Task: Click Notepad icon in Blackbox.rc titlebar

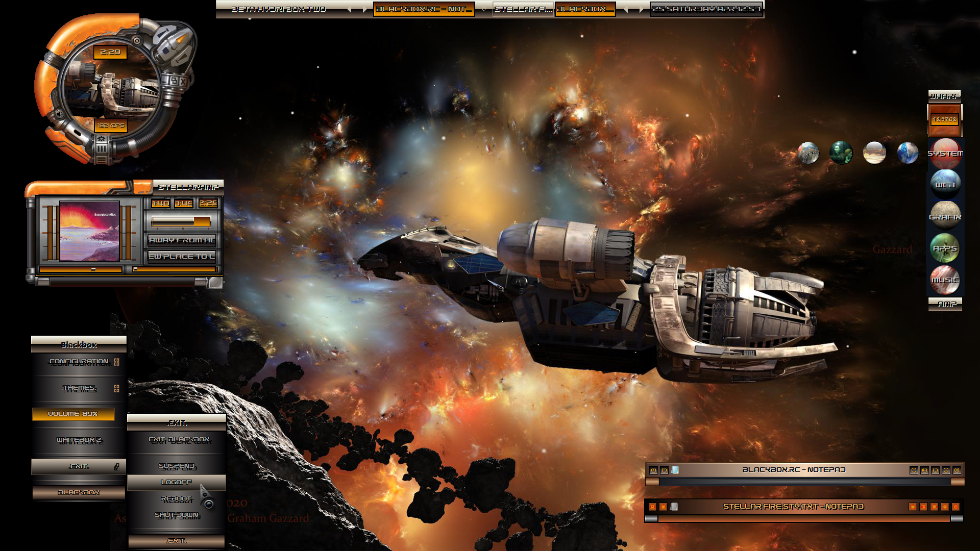Action: [675, 470]
